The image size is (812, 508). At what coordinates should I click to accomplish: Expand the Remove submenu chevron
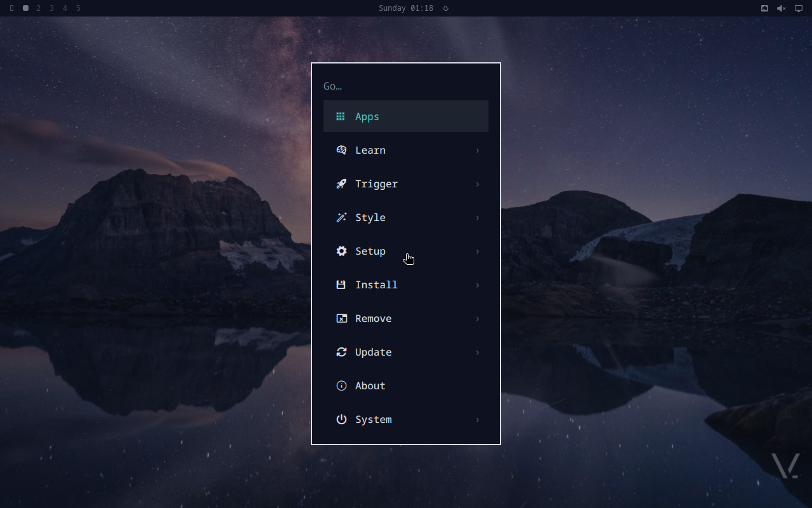(x=477, y=319)
